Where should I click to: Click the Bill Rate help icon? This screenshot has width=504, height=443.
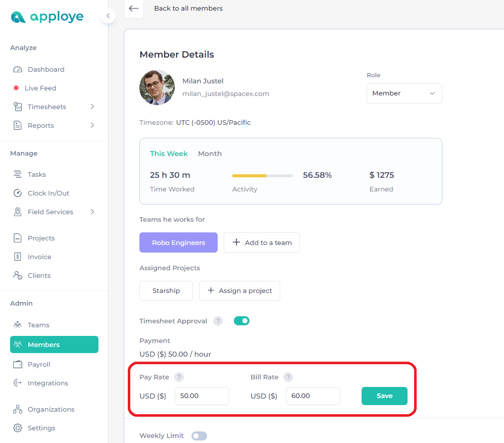(288, 377)
